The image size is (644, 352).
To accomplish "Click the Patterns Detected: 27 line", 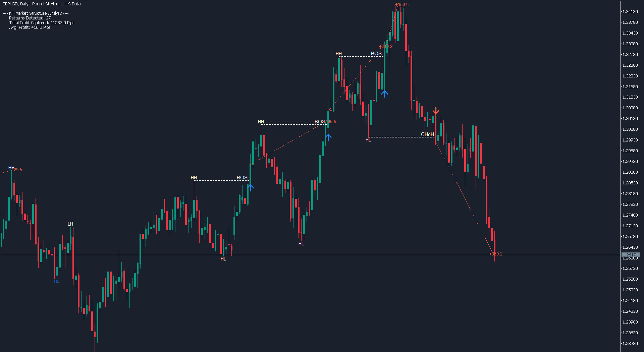I will 30,18.
